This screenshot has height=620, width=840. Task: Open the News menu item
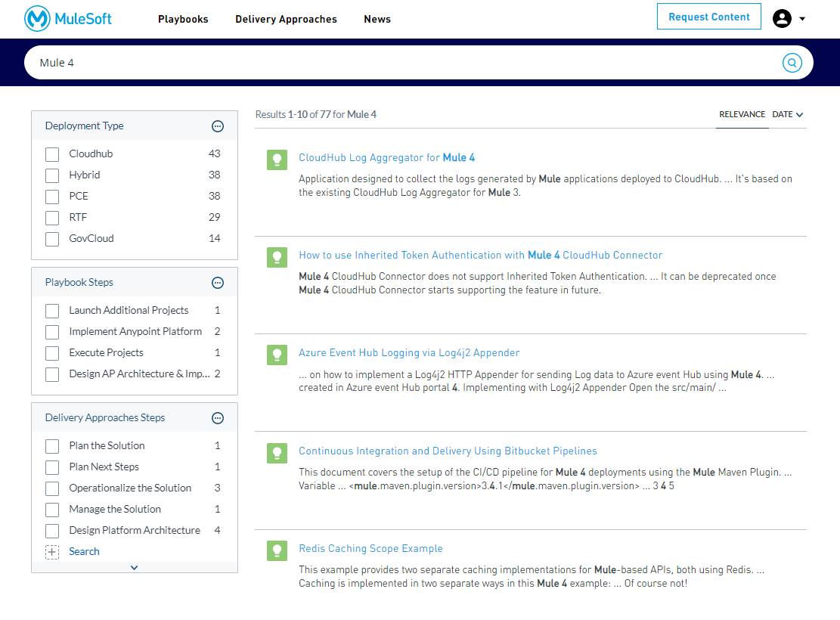(377, 20)
